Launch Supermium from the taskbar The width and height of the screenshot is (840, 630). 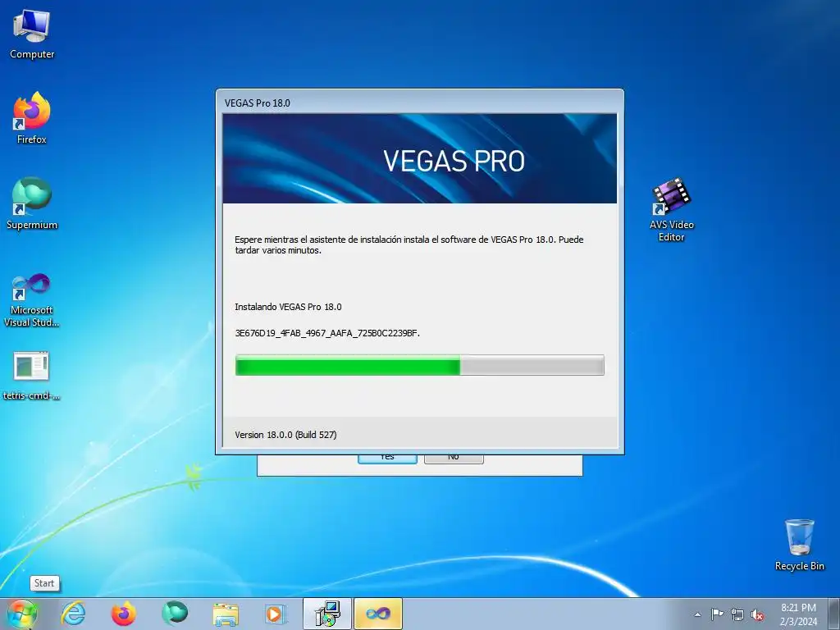[x=175, y=614]
